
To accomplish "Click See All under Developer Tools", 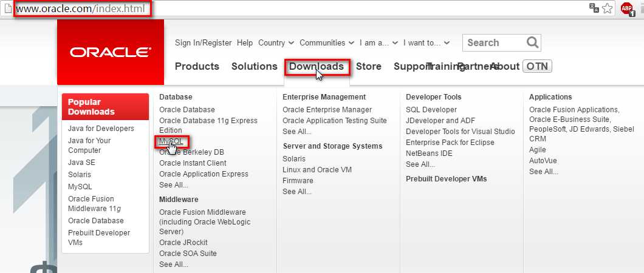I will 420,164.
